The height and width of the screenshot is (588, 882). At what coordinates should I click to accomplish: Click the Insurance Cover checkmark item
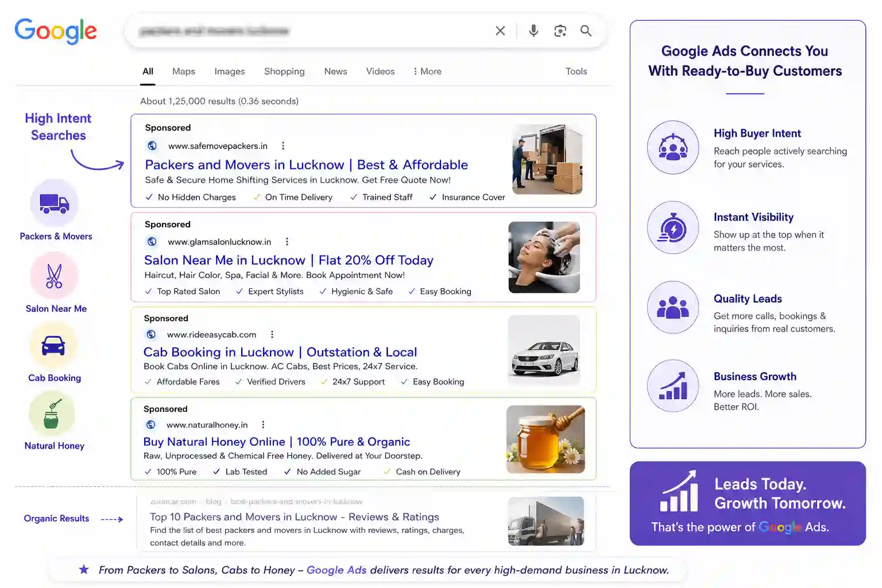click(467, 197)
